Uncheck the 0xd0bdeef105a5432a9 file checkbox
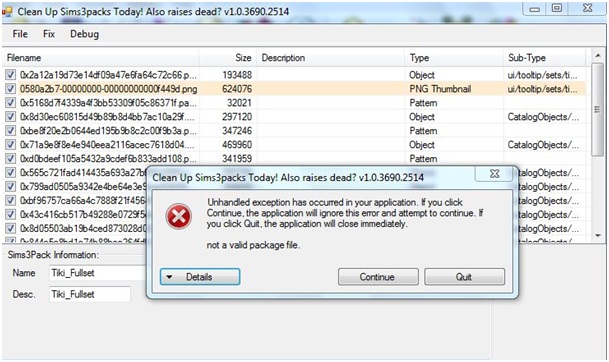609x362 pixels. 10,158
